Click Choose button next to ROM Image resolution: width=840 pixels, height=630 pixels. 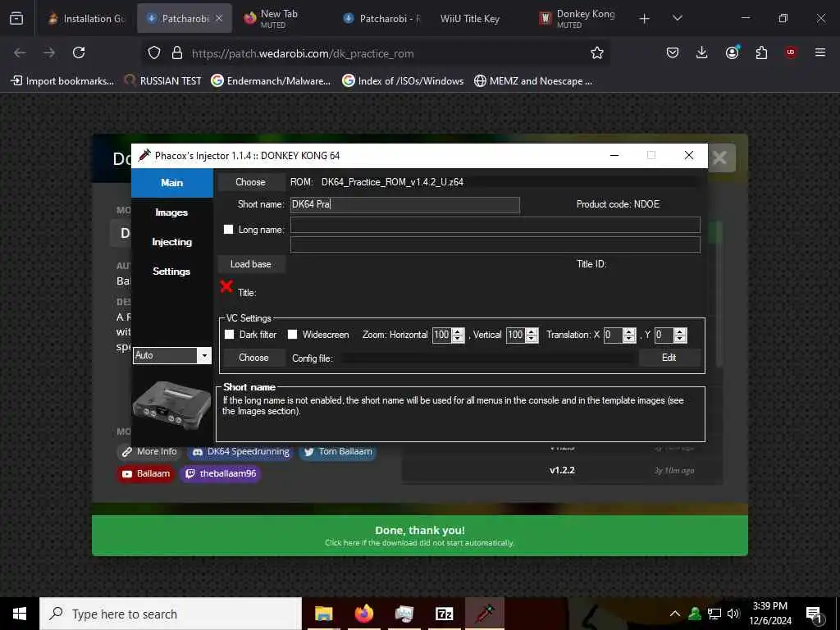(251, 182)
